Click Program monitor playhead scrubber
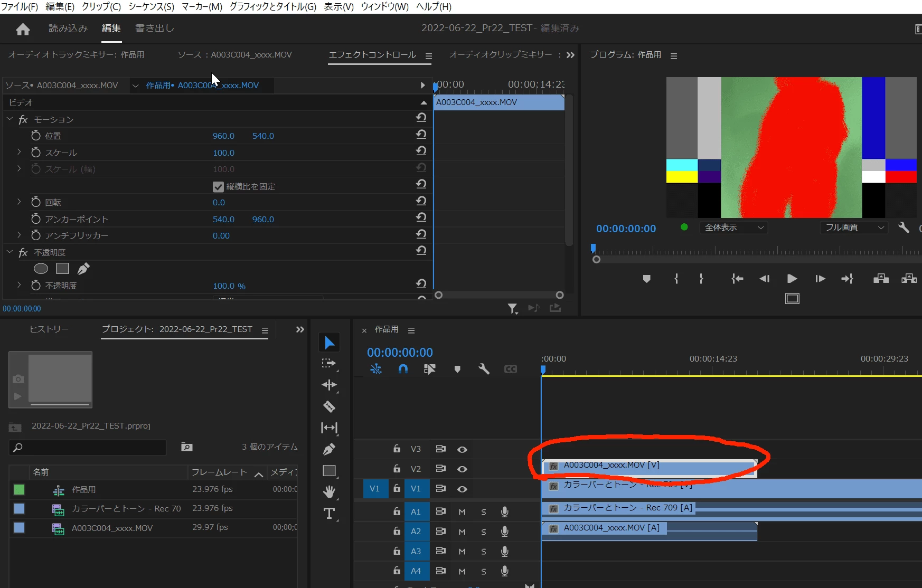This screenshot has width=922, height=588. [x=593, y=248]
